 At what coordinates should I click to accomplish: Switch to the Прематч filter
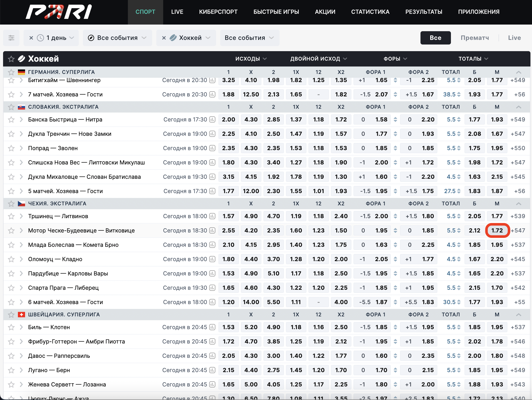click(x=475, y=38)
